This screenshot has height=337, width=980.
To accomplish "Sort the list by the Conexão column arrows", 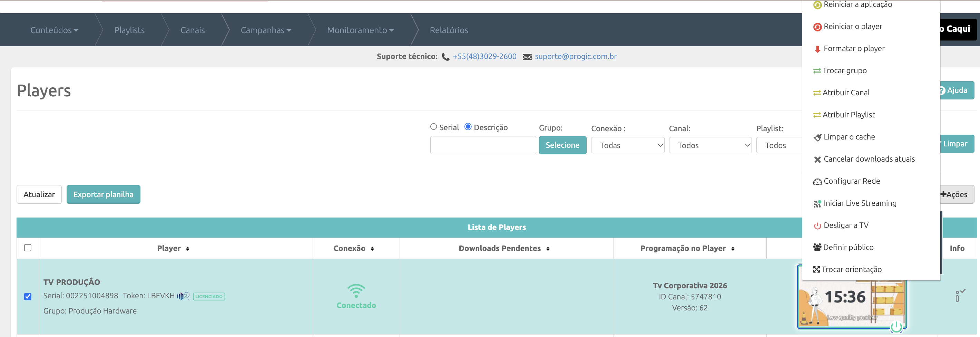I will (372, 249).
